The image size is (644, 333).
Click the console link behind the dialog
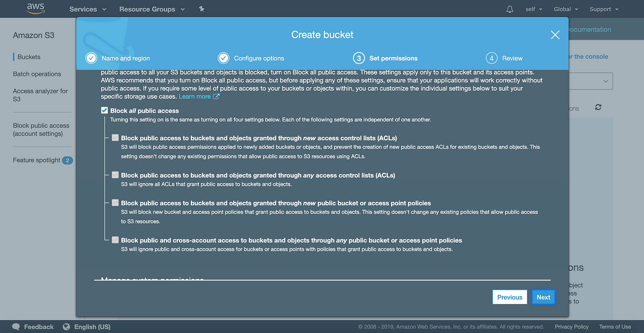(x=588, y=57)
